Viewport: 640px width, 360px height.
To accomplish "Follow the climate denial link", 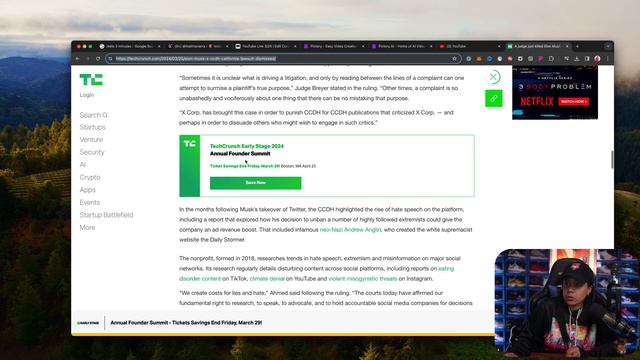I will point(267,279).
